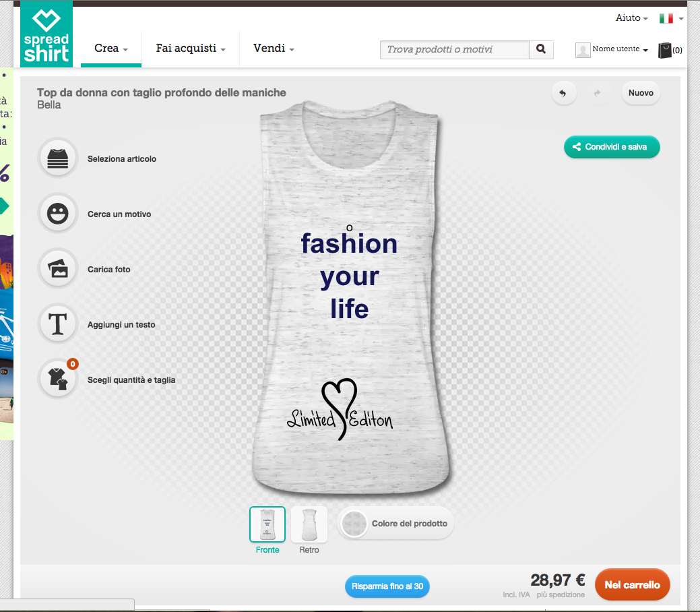Screen dimensions: 700x612
Task: Select the Fronte view thumbnail
Action: 267,524
